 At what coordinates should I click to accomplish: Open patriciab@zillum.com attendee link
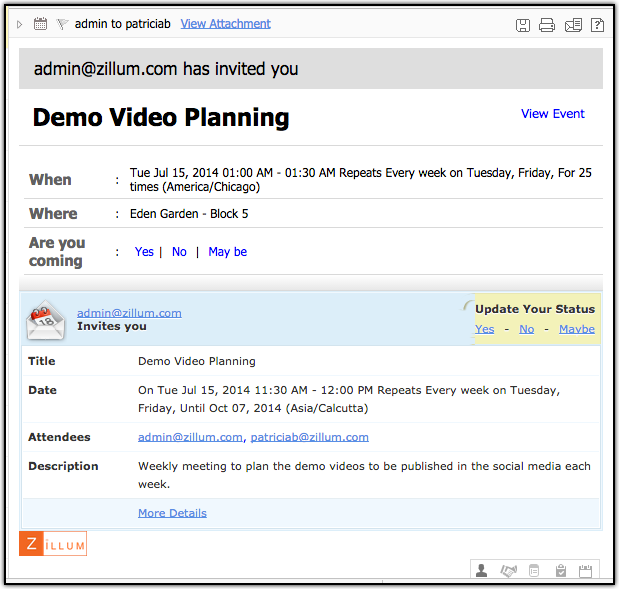[309, 437]
